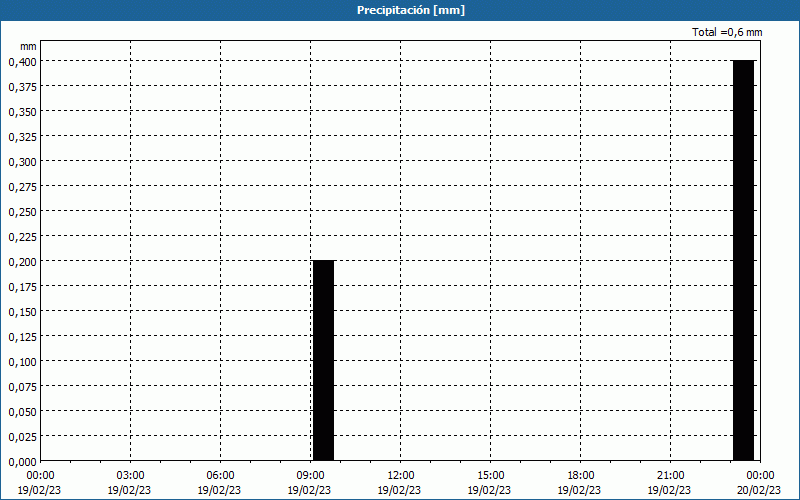The height and width of the screenshot is (500, 800).
Task: Click the 0,275 y-axis value
Action: [22, 187]
